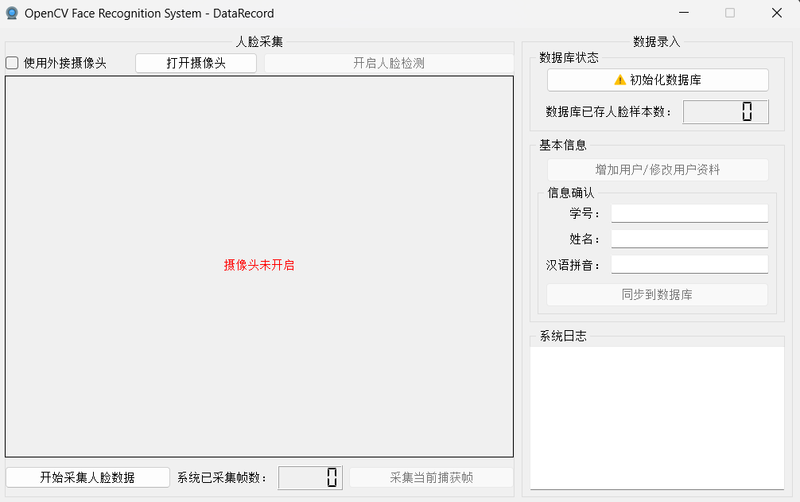Image resolution: width=800 pixels, height=502 pixels.
Task: Click the webcam app icon in title bar
Action: [12, 13]
